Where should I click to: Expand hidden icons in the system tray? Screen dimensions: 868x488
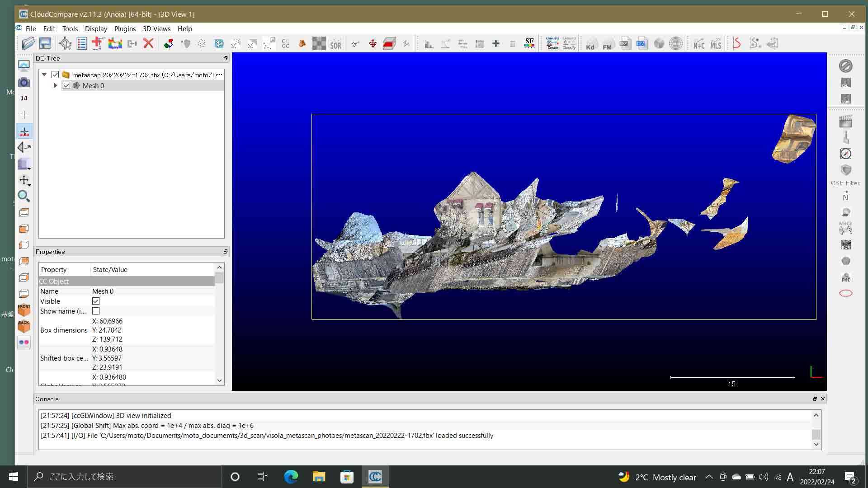pyautogui.click(x=709, y=477)
